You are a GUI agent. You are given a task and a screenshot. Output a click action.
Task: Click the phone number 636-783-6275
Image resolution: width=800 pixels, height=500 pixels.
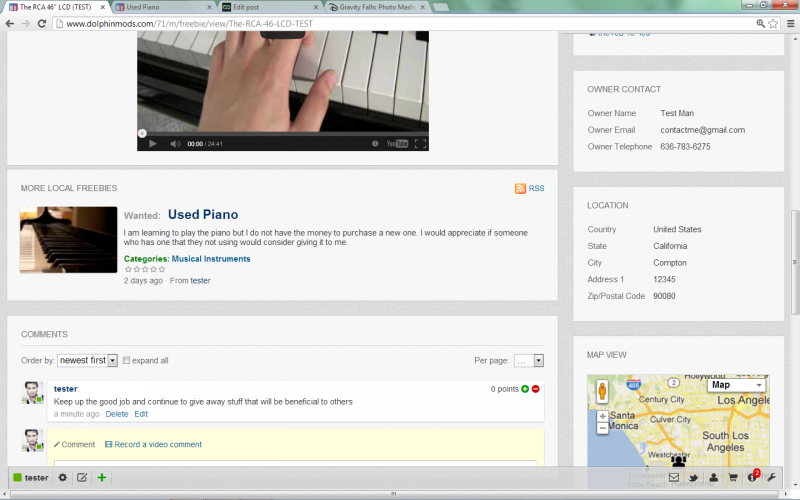point(685,146)
